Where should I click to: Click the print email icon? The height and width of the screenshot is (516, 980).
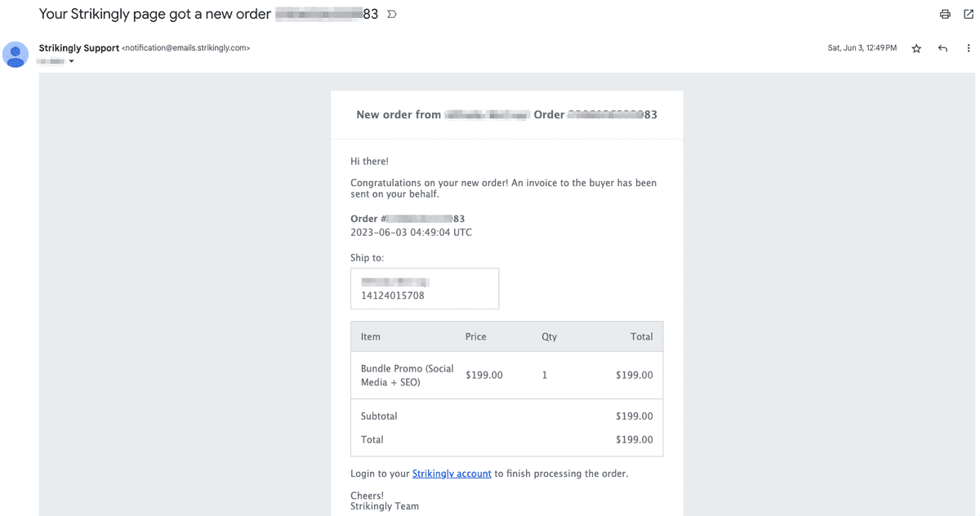click(945, 14)
